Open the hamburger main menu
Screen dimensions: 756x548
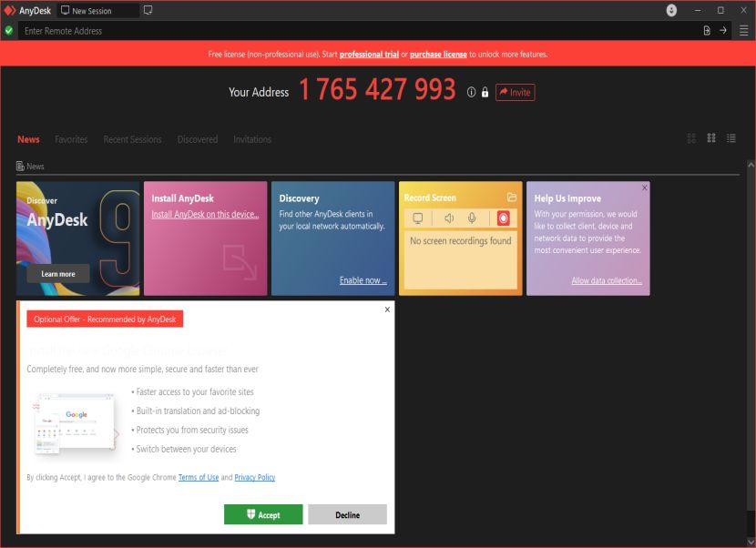(743, 30)
